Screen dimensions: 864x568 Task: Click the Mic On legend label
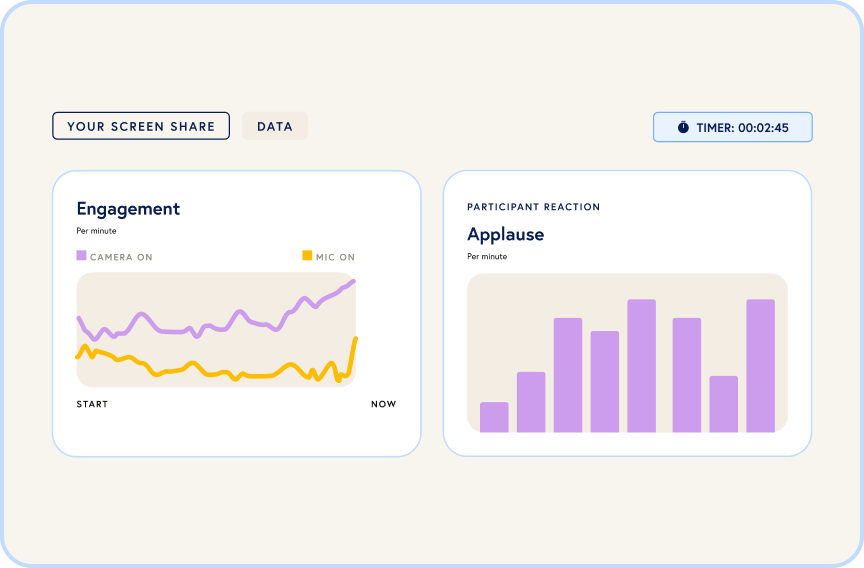coord(335,257)
